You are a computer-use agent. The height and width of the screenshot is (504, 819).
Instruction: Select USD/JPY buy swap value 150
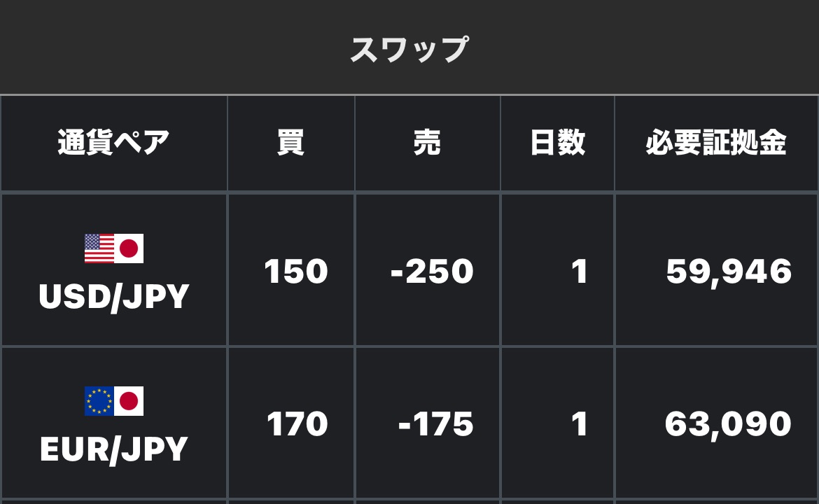(x=296, y=272)
